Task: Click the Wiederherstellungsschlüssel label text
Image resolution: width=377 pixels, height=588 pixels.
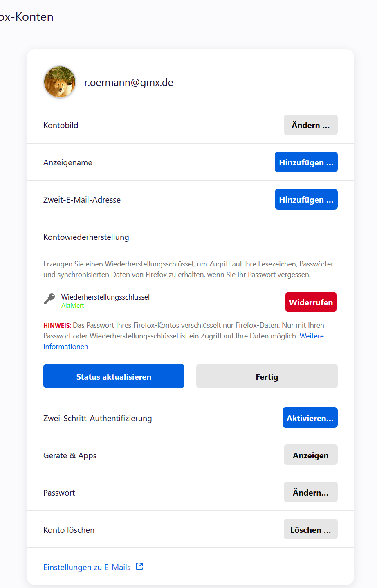Action: (x=105, y=297)
